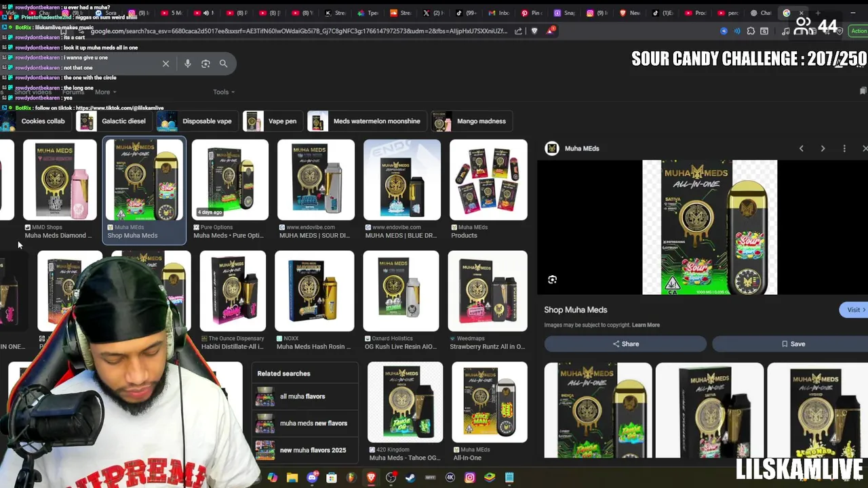Open a new browser tab
The width and height of the screenshot is (868, 488).
click(818, 13)
